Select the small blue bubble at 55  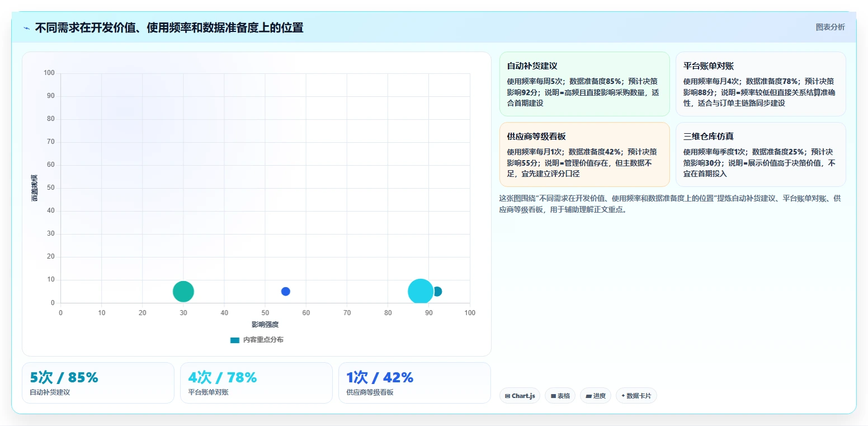tap(285, 291)
